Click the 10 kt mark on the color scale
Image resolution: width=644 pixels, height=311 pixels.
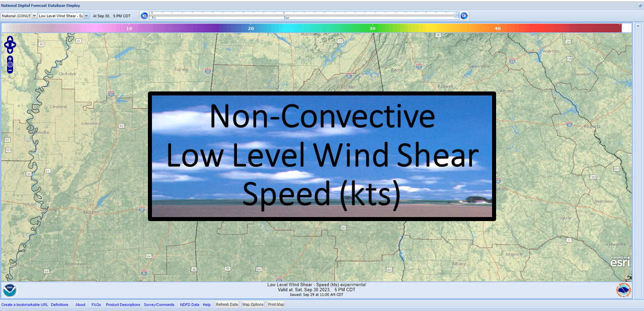[x=129, y=29]
